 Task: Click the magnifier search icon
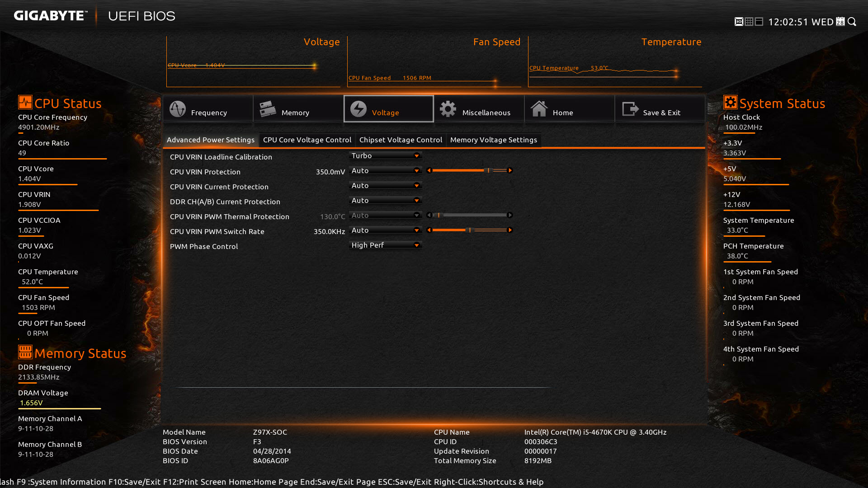(x=852, y=22)
